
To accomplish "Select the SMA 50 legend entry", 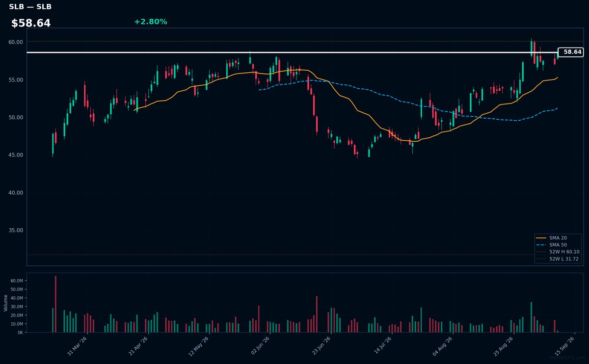I will tap(559, 244).
